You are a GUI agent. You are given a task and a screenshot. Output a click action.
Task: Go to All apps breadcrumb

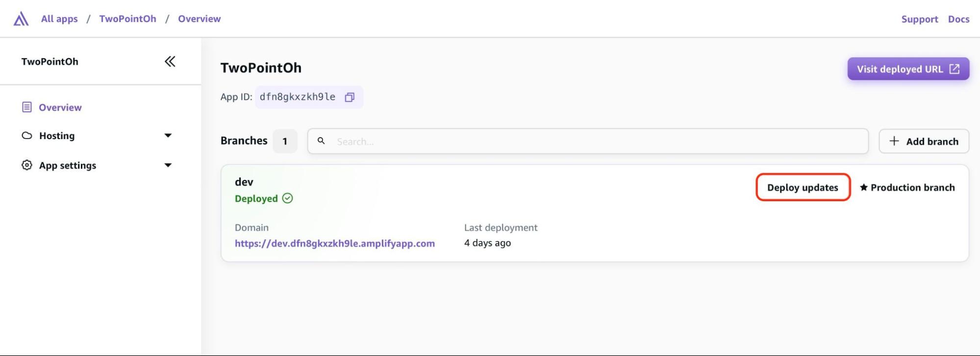(x=59, y=19)
